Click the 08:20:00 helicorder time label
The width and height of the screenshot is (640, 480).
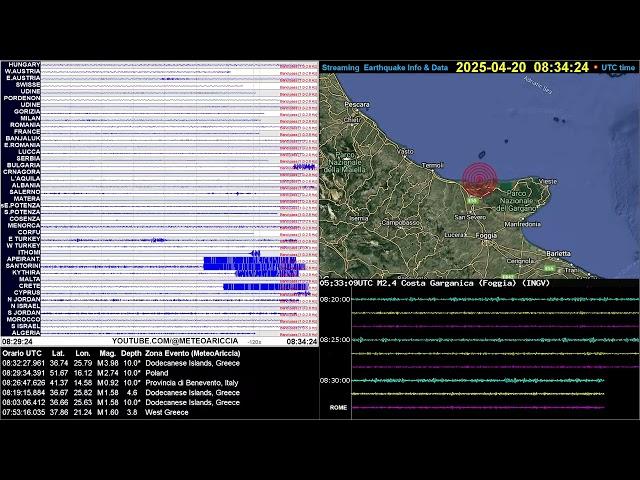(335, 299)
